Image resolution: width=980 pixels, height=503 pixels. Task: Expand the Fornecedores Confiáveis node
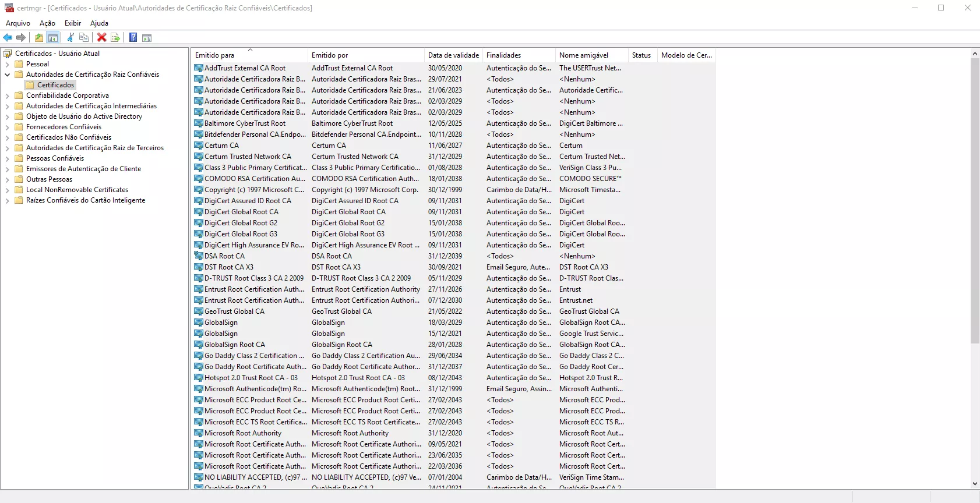(x=7, y=127)
